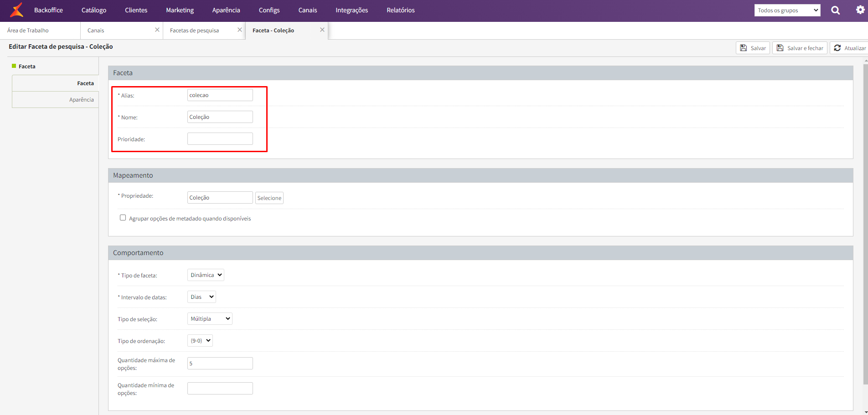Click the Selecione button

click(x=269, y=198)
